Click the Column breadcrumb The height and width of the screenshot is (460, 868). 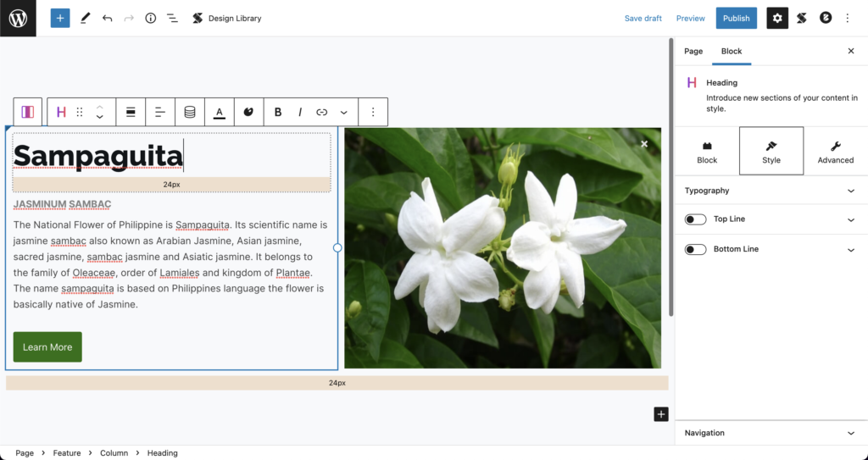click(114, 453)
